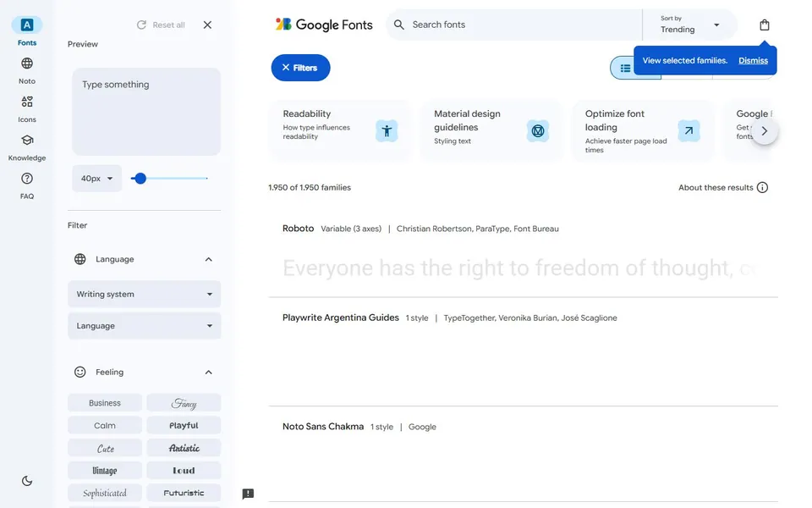Click the Feeling smiley icon

(x=80, y=373)
